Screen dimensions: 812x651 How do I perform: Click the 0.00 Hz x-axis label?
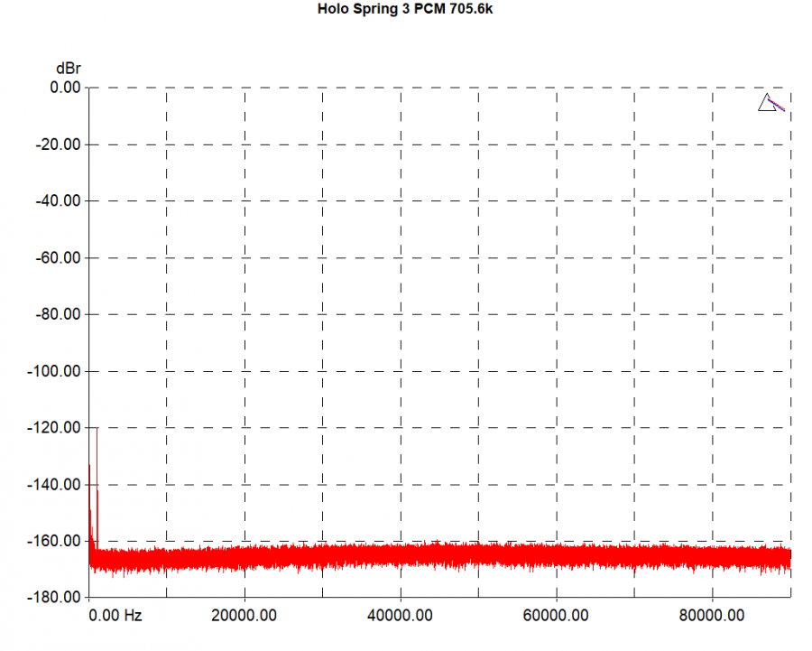pos(115,615)
